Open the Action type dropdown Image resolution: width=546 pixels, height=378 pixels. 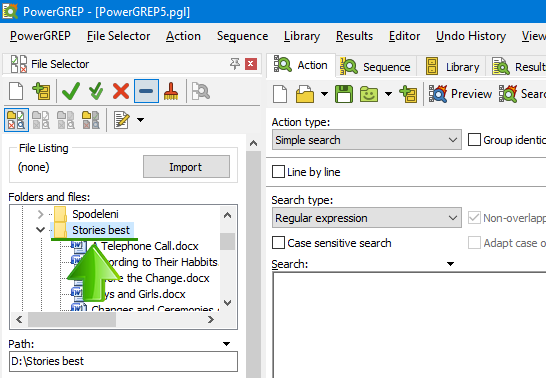[x=367, y=140]
